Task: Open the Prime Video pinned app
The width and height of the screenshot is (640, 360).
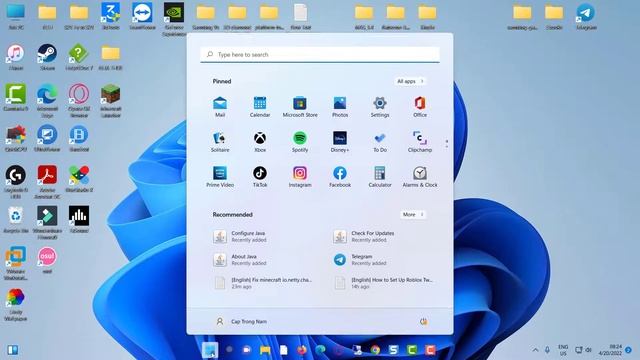Action: pyautogui.click(x=220, y=177)
